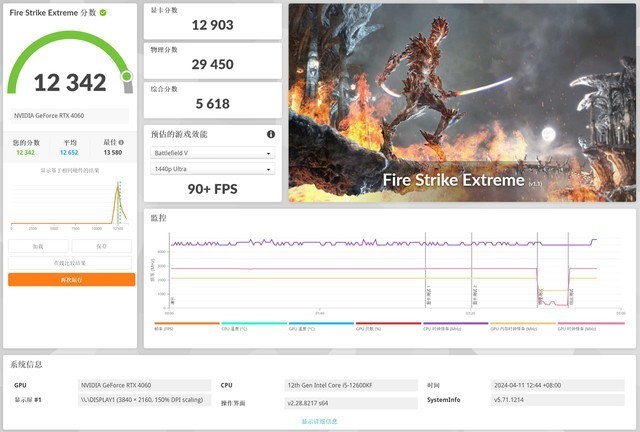Click the Fire Strike Extreme banner image
640x432 pixels.
pos(461,100)
